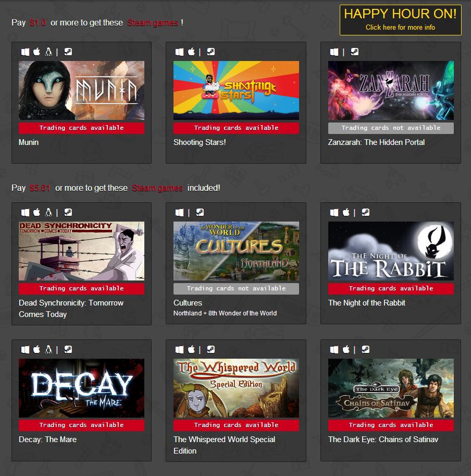Click Trading cards available under Shooting Stars
The height and width of the screenshot is (476, 471).
(236, 128)
